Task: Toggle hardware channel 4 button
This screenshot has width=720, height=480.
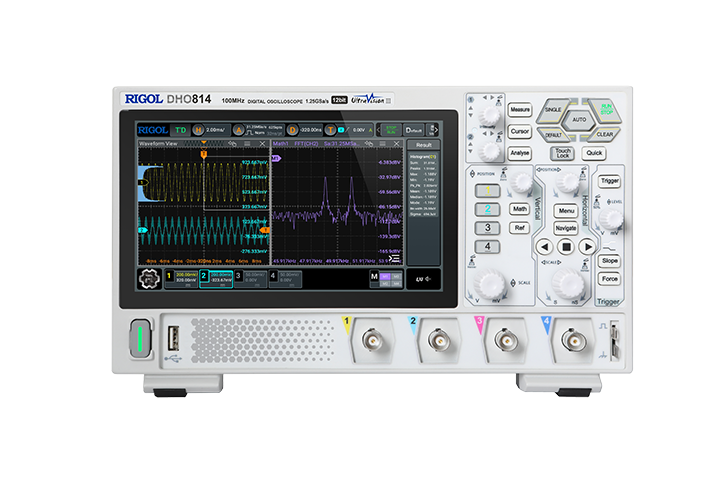Action: click(488, 247)
